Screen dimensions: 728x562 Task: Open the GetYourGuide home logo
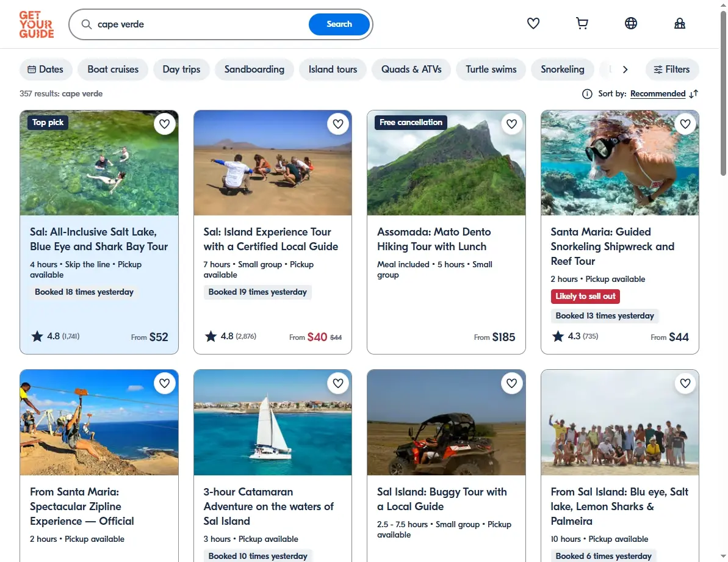[x=36, y=24]
